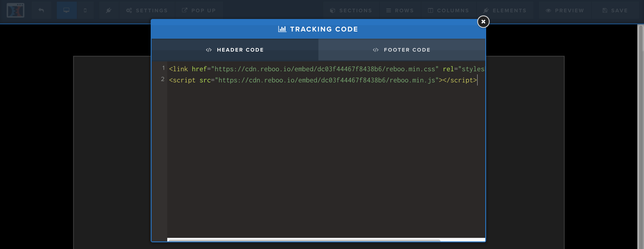Click the horizontal code editor scrollbar
This screenshot has width=644, height=249.
(x=304, y=240)
